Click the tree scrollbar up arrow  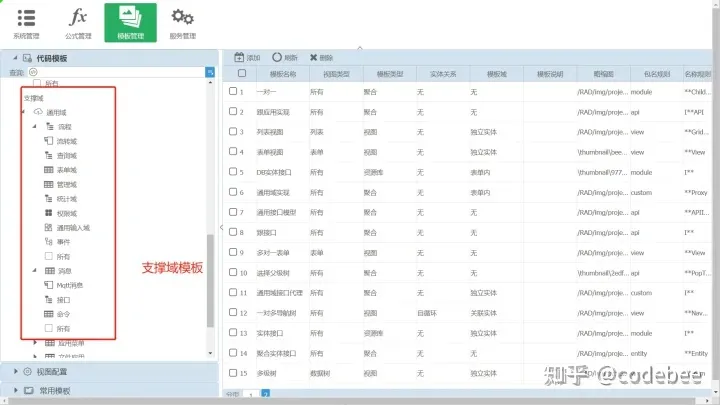tap(210, 83)
